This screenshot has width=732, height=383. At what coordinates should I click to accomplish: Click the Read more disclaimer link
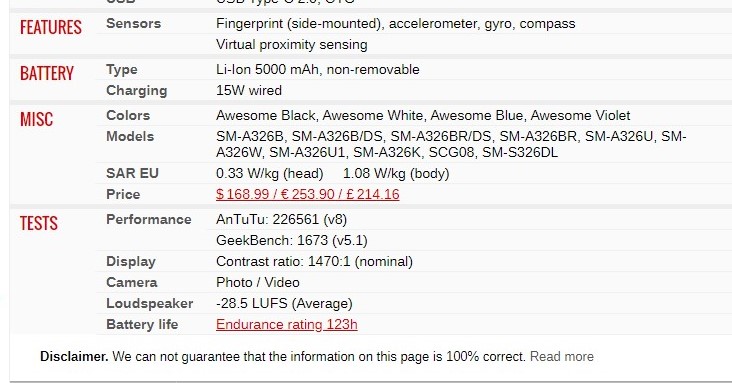tap(562, 356)
